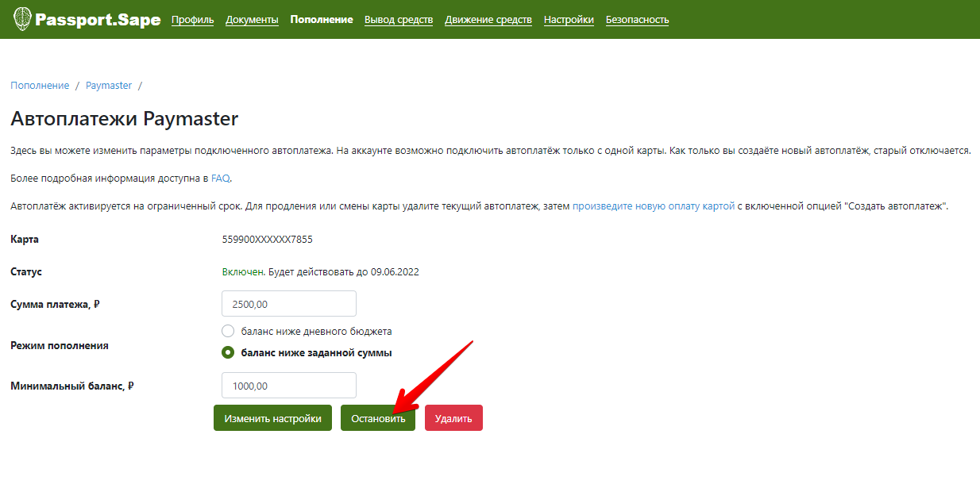Select 'баланс ниже заданной суммы' radio option

(x=228, y=352)
